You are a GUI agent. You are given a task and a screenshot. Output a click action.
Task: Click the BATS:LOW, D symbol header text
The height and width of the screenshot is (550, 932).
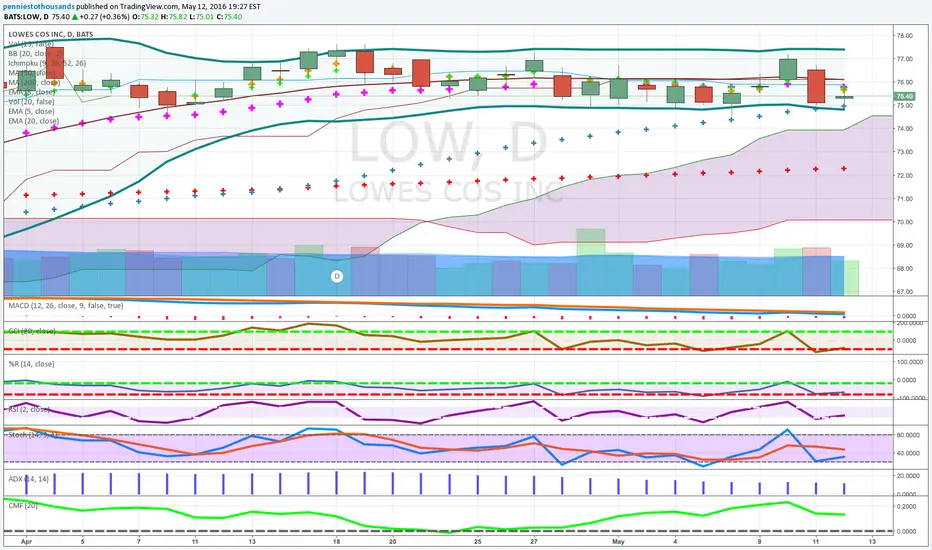pyautogui.click(x=26, y=17)
